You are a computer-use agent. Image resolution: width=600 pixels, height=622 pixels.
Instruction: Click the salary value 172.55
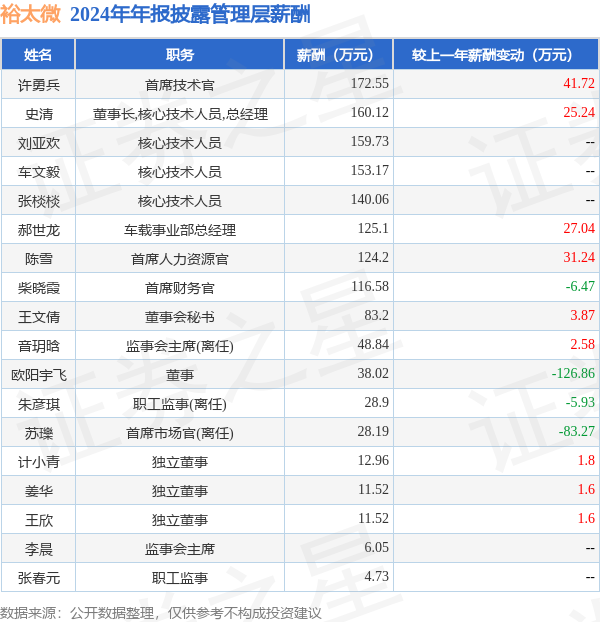(370, 83)
